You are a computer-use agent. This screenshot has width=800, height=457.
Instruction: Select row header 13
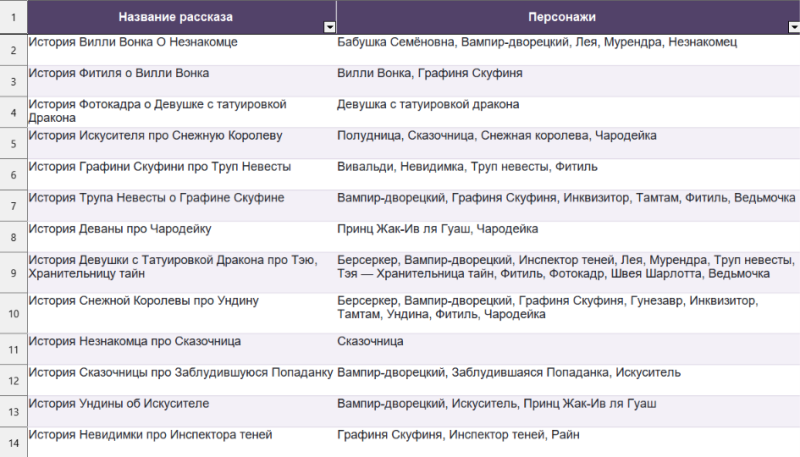pos(13,412)
